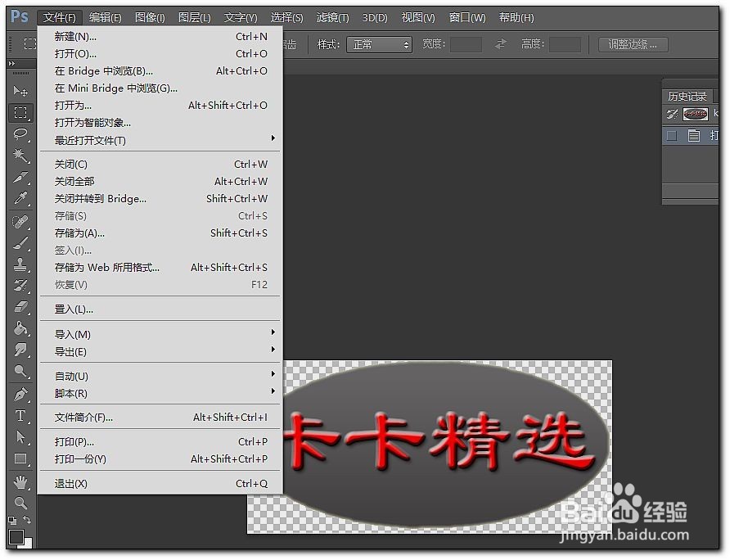Select the Clone Stamp tool
The height and width of the screenshot is (560, 730).
point(20,264)
